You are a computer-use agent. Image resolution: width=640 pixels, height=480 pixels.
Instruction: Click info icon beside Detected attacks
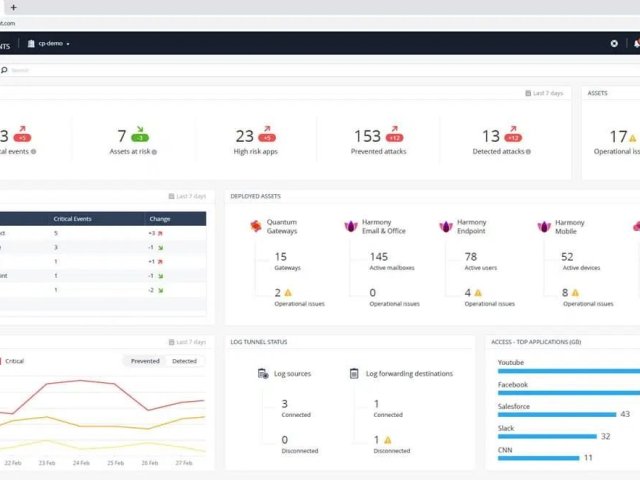pyautogui.click(x=528, y=152)
